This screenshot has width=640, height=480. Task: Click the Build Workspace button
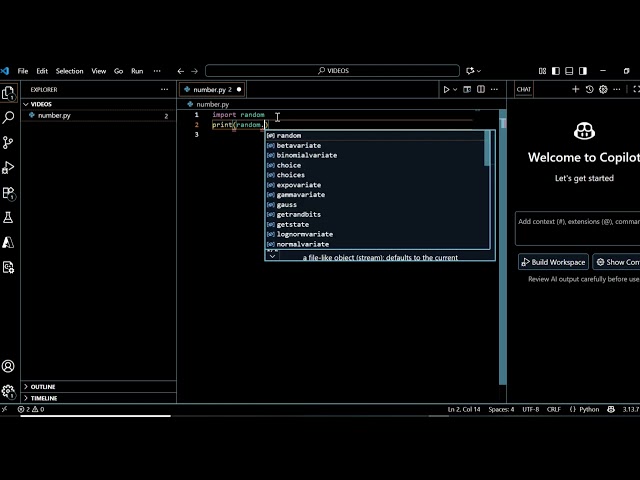tap(553, 262)
